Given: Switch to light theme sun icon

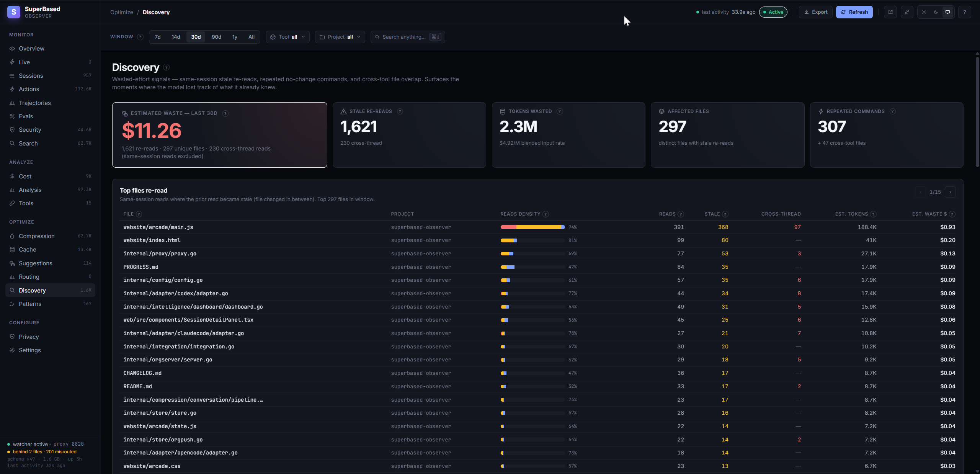Looking at the screenshot, I should pos(924,12).
